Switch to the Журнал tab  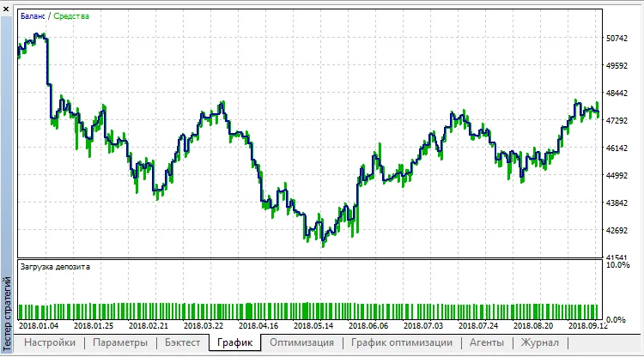pyautogui.click(x=540, y=342)
